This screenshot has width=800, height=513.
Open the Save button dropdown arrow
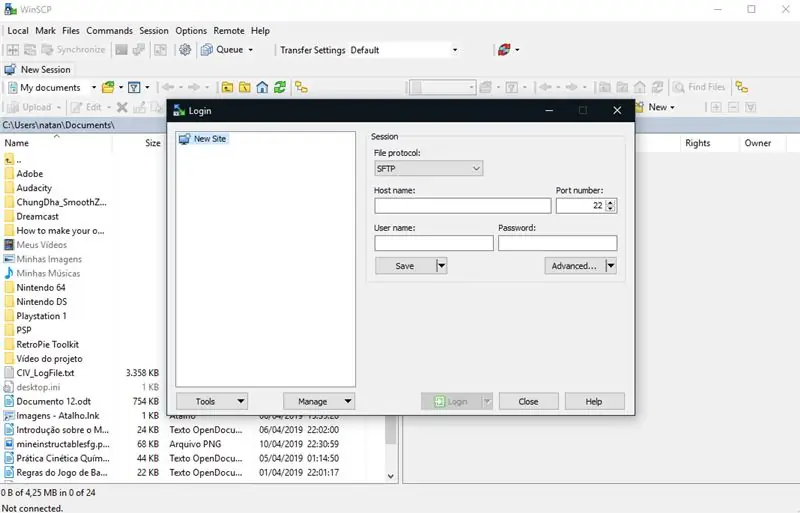click(x=441, y=266)
